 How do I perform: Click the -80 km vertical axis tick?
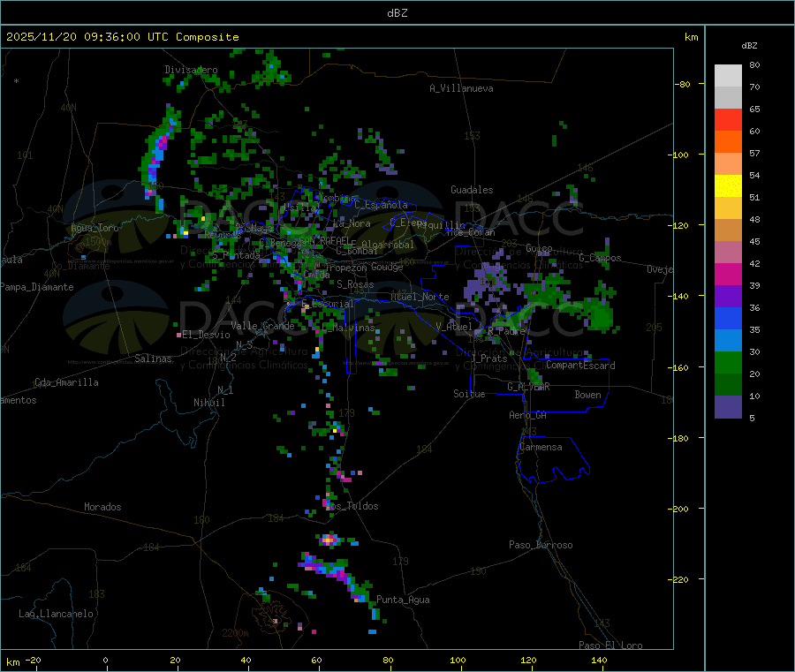(683, 84)
